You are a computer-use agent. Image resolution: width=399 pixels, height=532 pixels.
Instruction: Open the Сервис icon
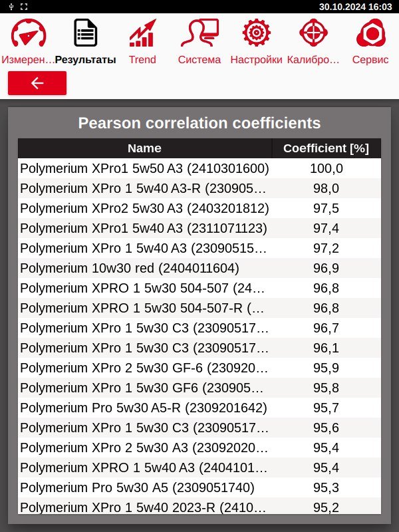pos(371,33)
